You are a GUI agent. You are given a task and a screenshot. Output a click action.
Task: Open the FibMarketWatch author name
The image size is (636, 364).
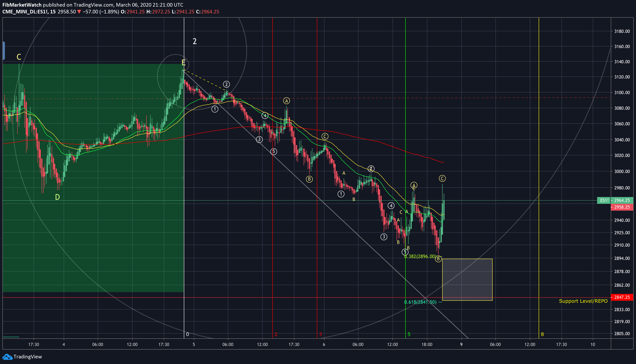coord(22,5)
